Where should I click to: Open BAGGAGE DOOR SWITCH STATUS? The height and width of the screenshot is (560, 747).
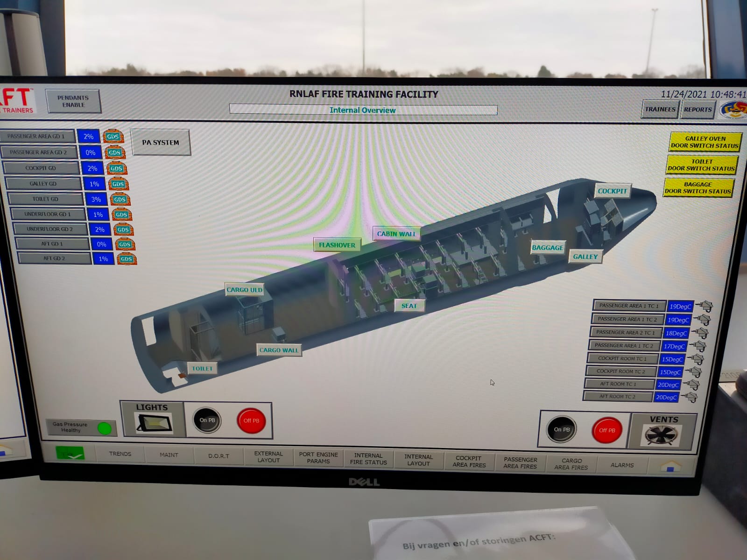pyautogui.click(x=698, y=188)
